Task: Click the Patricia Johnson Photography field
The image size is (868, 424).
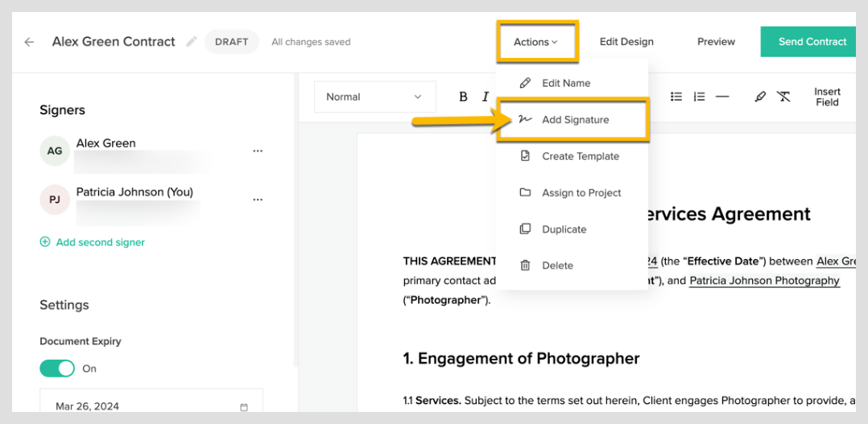Action: tap(764, 281)
